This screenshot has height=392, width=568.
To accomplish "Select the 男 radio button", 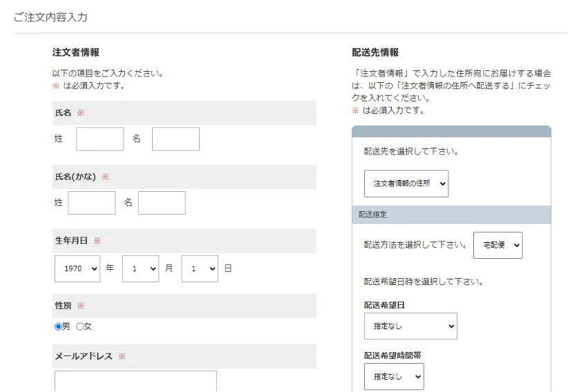I will coord(58,326).
